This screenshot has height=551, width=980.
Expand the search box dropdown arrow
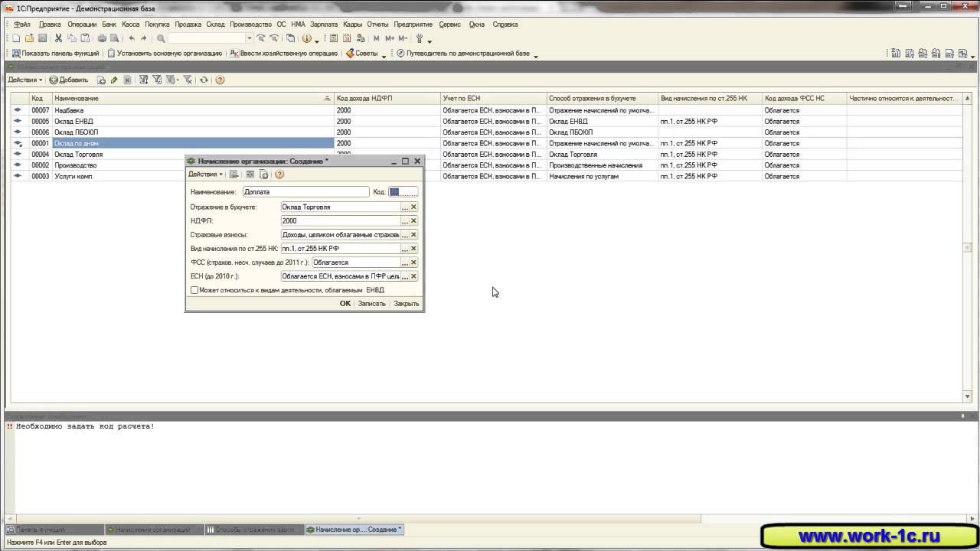tap(249, 38)
